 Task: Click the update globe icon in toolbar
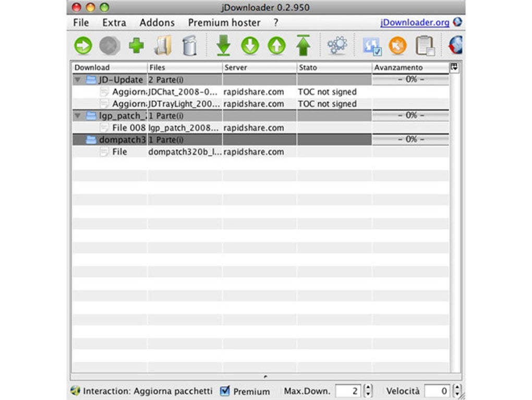tap(455, 45)
